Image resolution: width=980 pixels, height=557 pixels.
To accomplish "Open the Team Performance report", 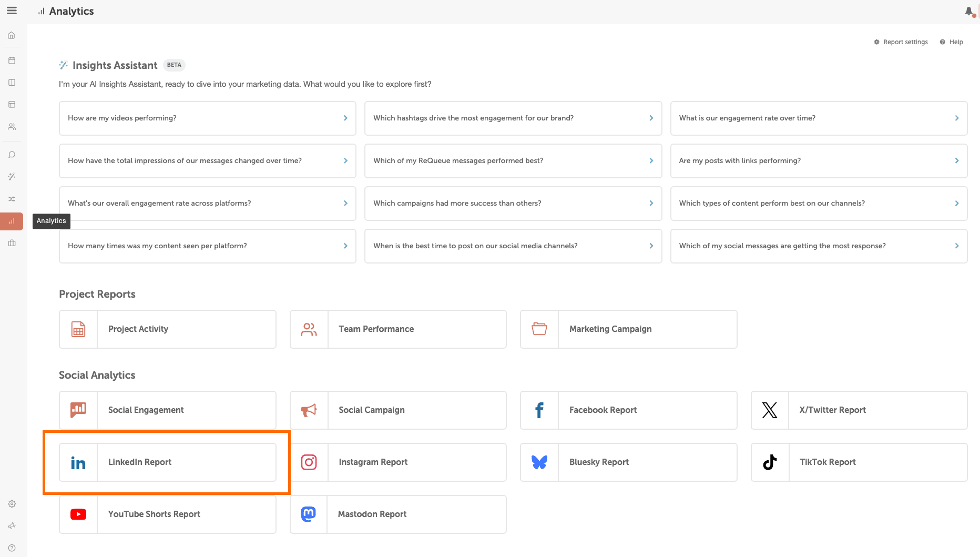I will click(398, 329).
